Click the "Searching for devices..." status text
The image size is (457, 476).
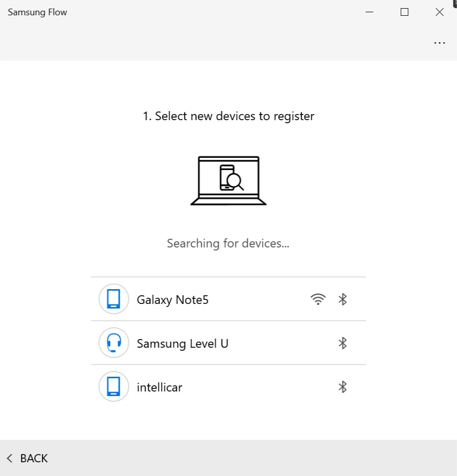228,243
